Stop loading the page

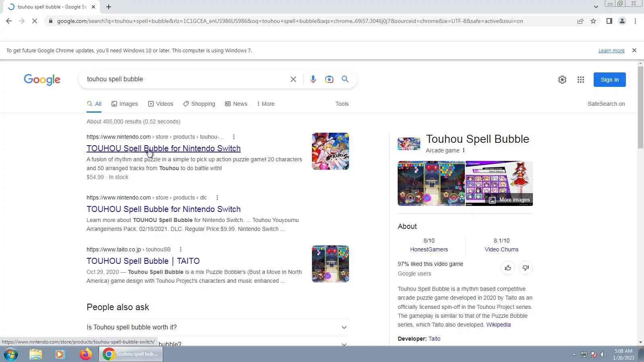tap(35, 21)
